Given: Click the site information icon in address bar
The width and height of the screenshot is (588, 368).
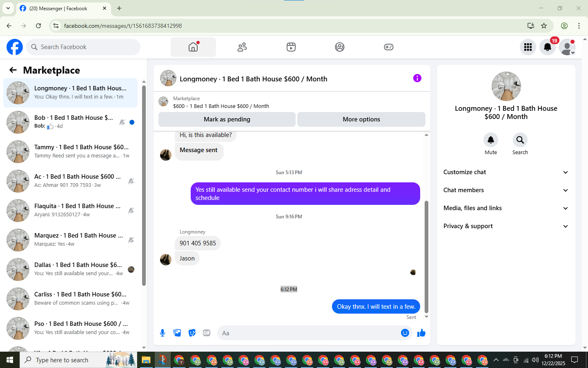Looking at the screenshot, I should pos(56,26).
